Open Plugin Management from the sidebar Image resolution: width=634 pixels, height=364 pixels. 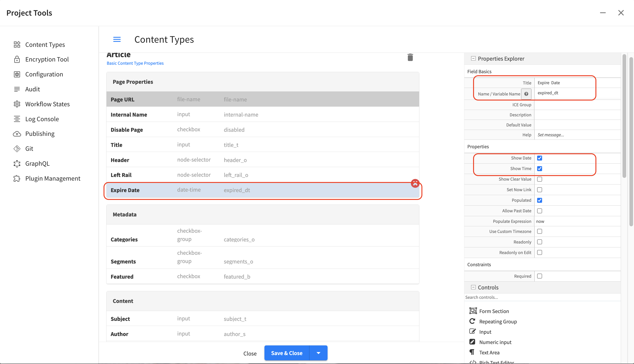pyautogui.click(x=53, y=178)
